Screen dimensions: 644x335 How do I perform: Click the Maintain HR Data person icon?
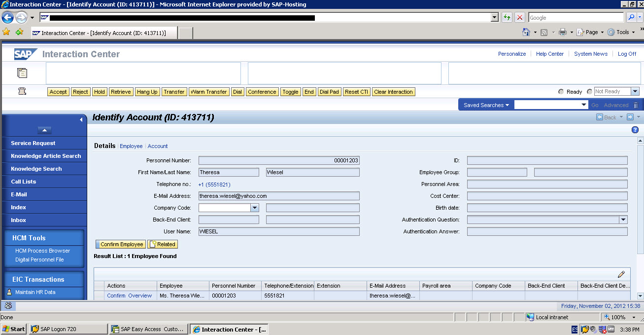(x=9, y=292)
